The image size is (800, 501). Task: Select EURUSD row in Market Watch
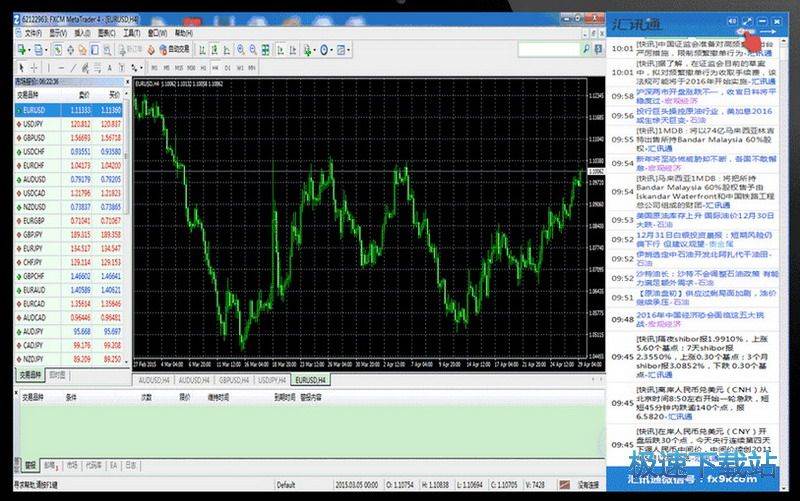(68, 110)
